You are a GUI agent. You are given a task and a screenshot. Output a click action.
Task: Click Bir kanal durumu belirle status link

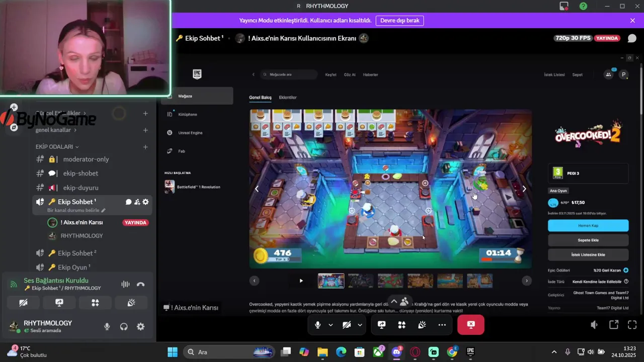76,210
